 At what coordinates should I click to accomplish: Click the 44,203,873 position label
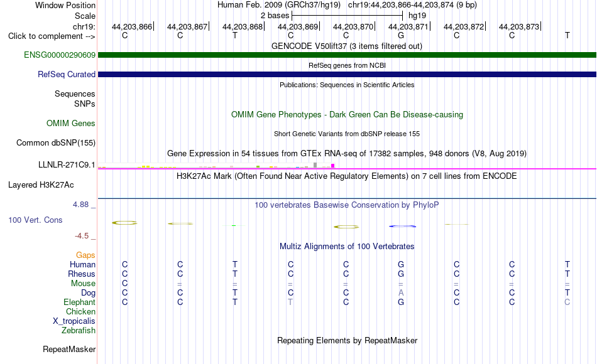519,26
